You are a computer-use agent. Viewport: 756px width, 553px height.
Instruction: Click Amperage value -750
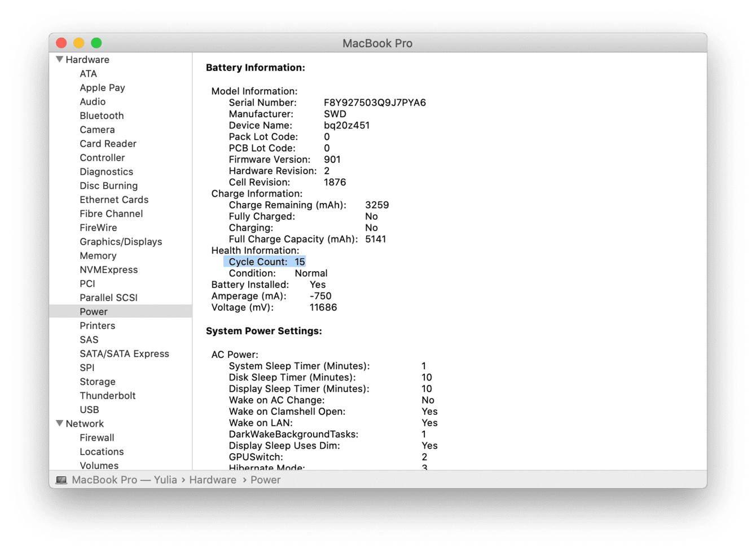tap(320, 296)
